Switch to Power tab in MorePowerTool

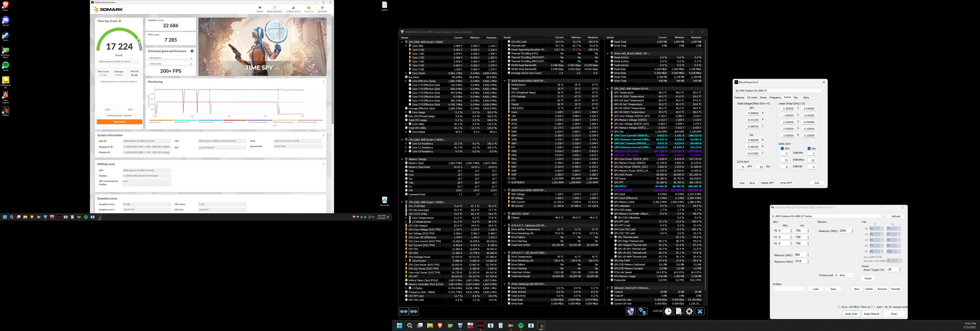[x=763, y=97]
